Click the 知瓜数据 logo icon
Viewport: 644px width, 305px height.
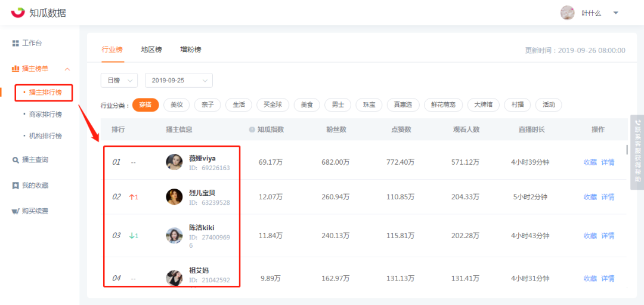coord(18,13)
